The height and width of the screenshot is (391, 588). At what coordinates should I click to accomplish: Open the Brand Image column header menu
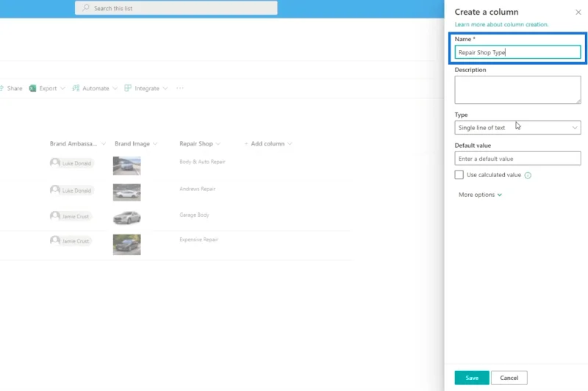pyautogui.click(x=136, y=143)
